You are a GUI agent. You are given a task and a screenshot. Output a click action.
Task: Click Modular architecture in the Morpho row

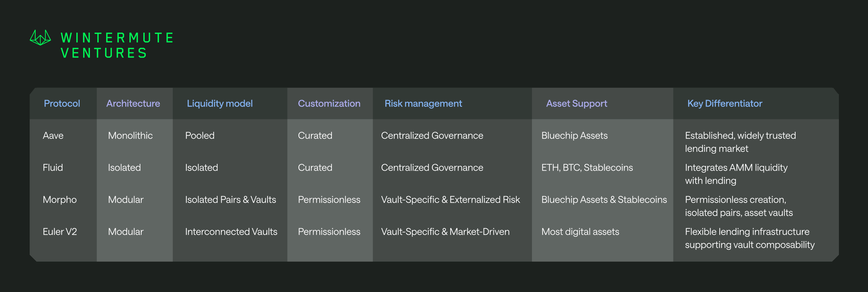[126, 200]
